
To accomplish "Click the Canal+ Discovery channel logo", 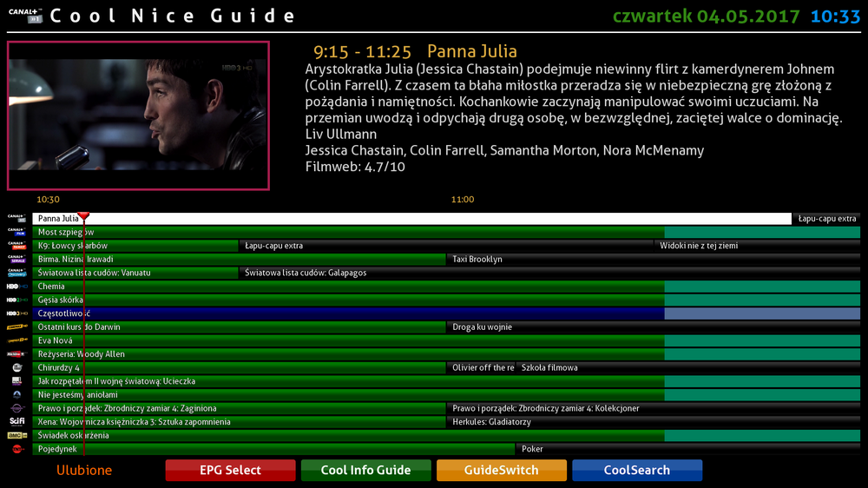I will coord(16,273).
